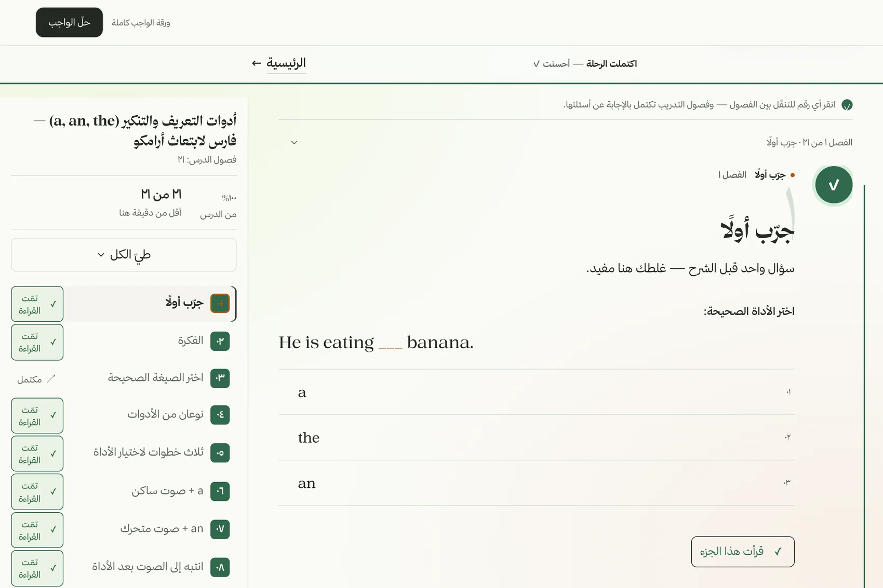Choose answer option 'a'

pos(537,392)
